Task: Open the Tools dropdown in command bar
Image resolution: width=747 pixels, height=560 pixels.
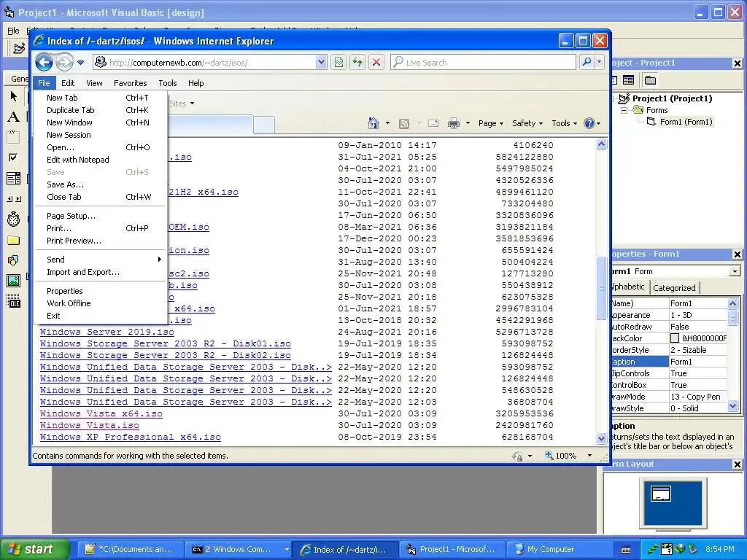Action: point(564,123)
